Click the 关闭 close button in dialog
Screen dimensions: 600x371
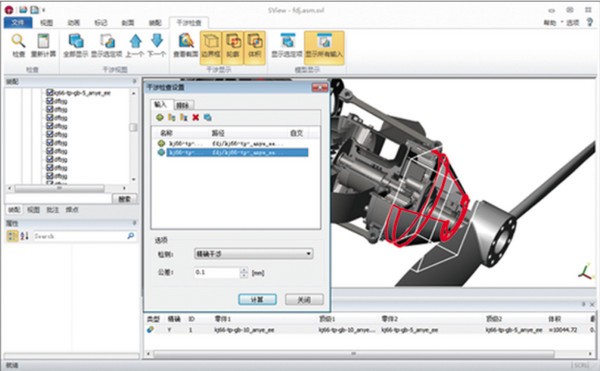tap(304, 299)
